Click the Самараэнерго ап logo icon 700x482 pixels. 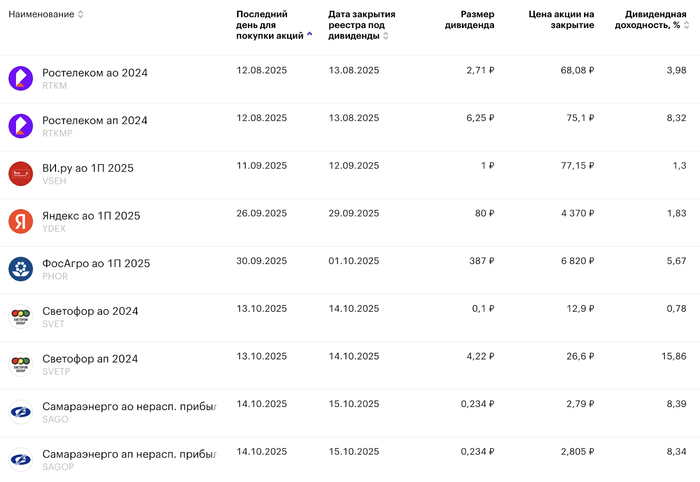(x=21, y=459)
